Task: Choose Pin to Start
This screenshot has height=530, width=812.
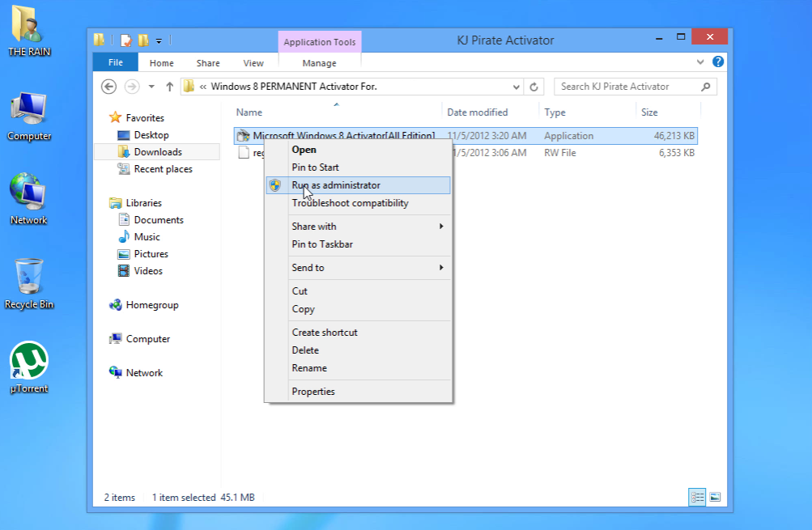Action: click(x=359, y=167)
